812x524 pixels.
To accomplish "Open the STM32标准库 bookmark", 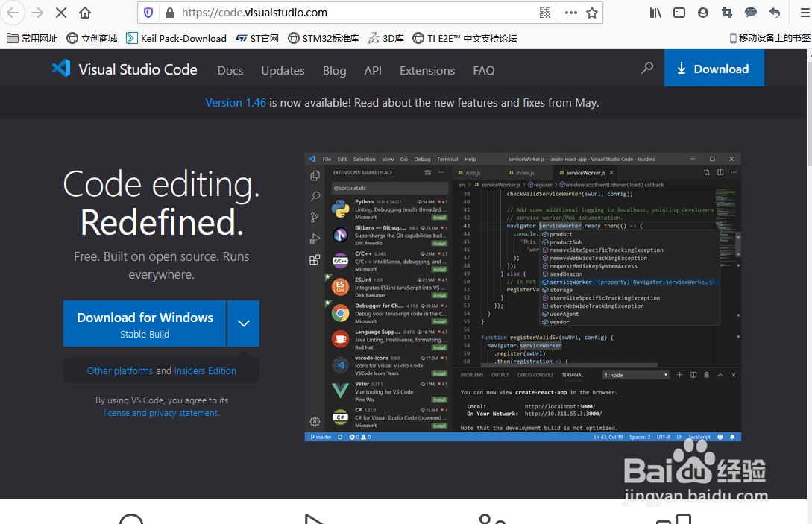I will click(x=324, y=38).
